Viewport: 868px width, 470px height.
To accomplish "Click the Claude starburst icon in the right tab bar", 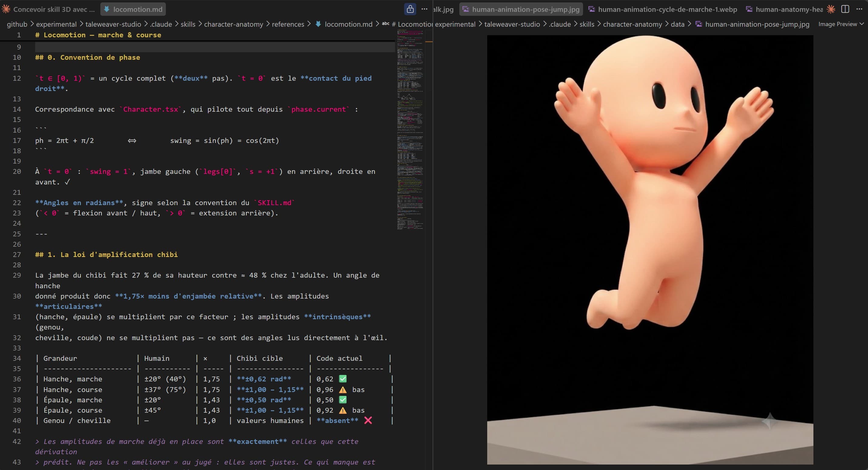I will 831,9.
